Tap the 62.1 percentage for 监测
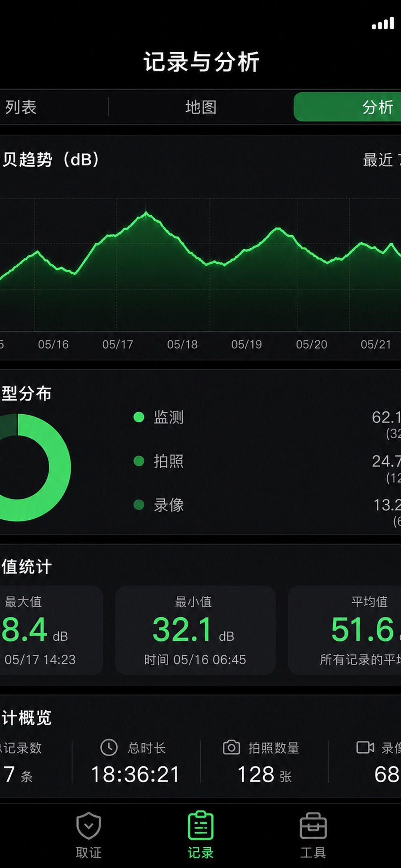 click(x=386, y=417)
